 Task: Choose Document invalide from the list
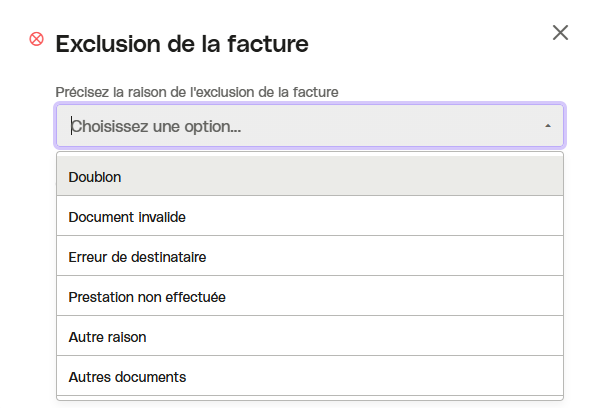point(309,217)
